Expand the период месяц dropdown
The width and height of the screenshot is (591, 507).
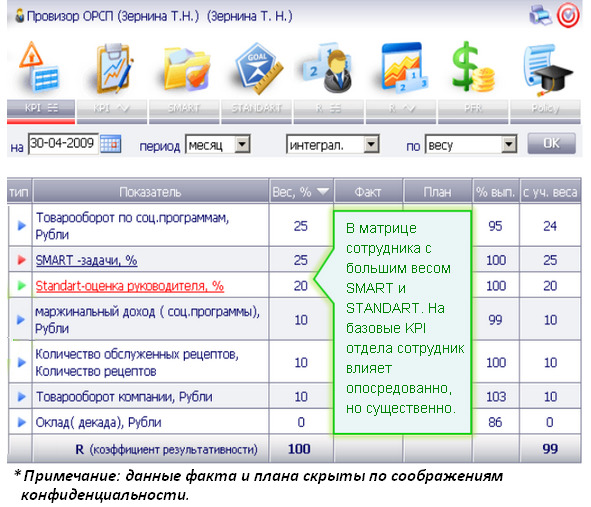[x=242, y=144]
